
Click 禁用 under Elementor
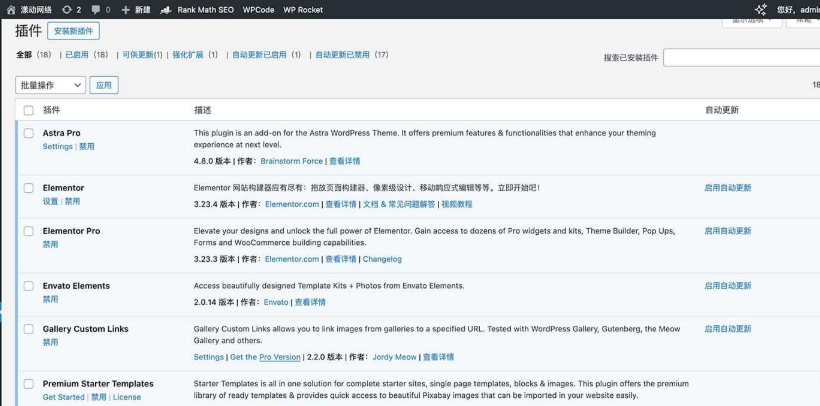(x=72, y=201)
